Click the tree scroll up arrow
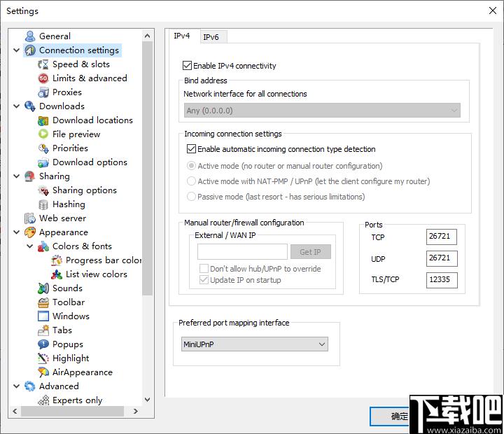The image size is (504, 434). point(148,36)
